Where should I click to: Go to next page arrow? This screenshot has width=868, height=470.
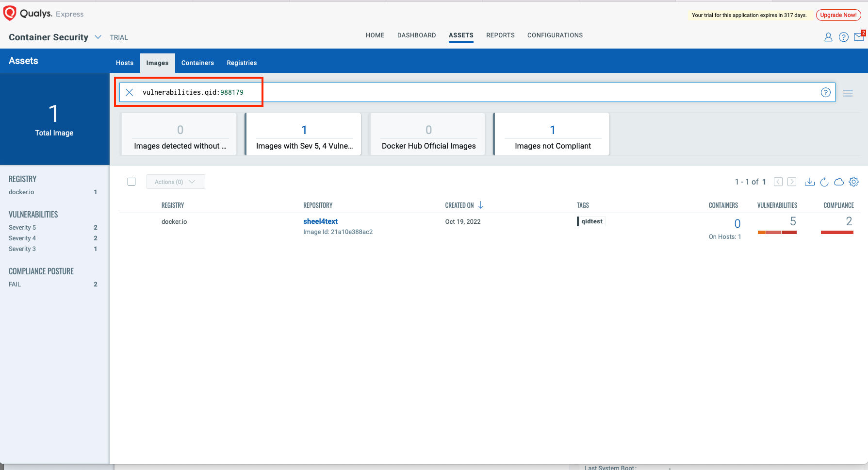pyautogui.click(x=792, y=182)
